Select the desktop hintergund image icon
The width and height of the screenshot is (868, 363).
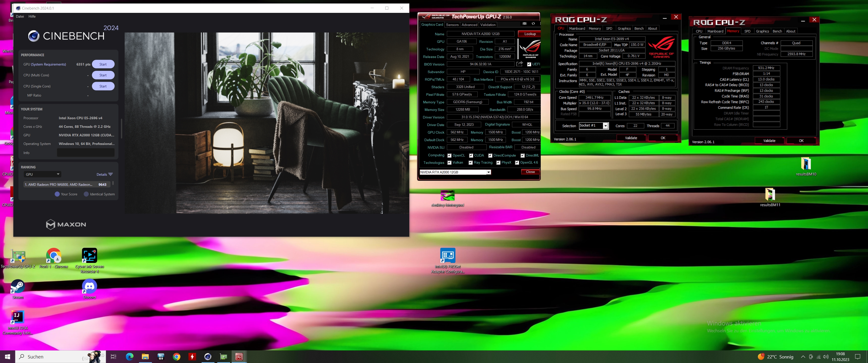point(447,198)
